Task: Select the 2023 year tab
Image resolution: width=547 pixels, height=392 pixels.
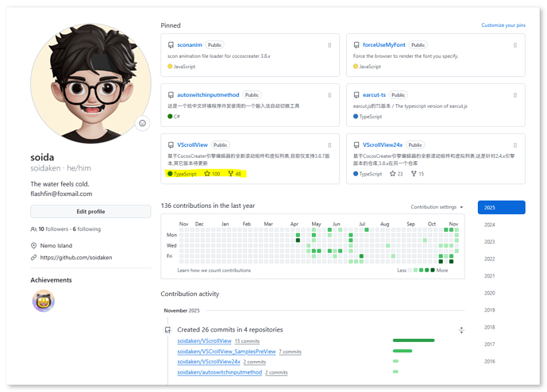Action: 489,242
